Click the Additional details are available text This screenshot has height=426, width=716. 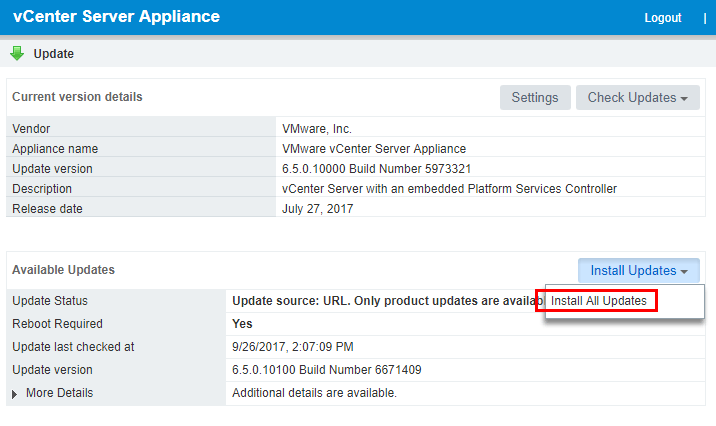point(314,393)
